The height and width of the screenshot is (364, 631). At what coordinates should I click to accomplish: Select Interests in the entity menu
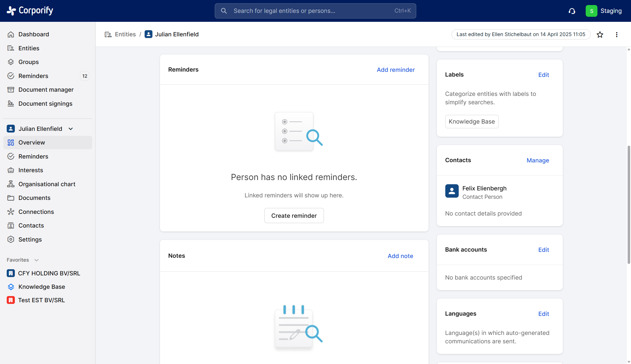point(31,170)
